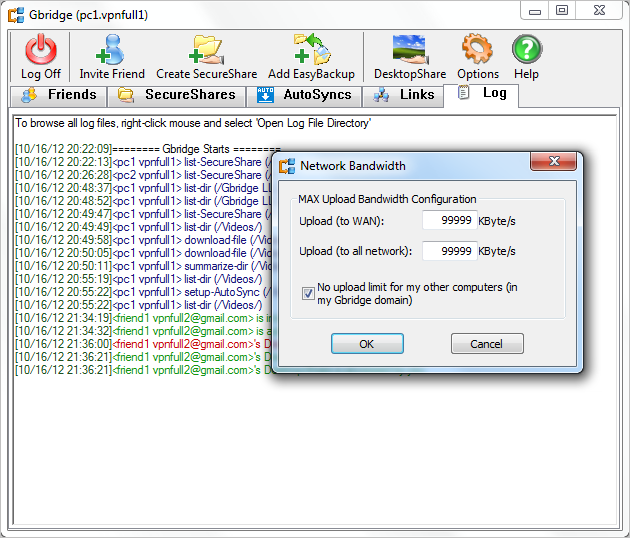630x538 pixels.
Task: Click the Gbridge title bar app icon
Action: (x=16, y=15)
